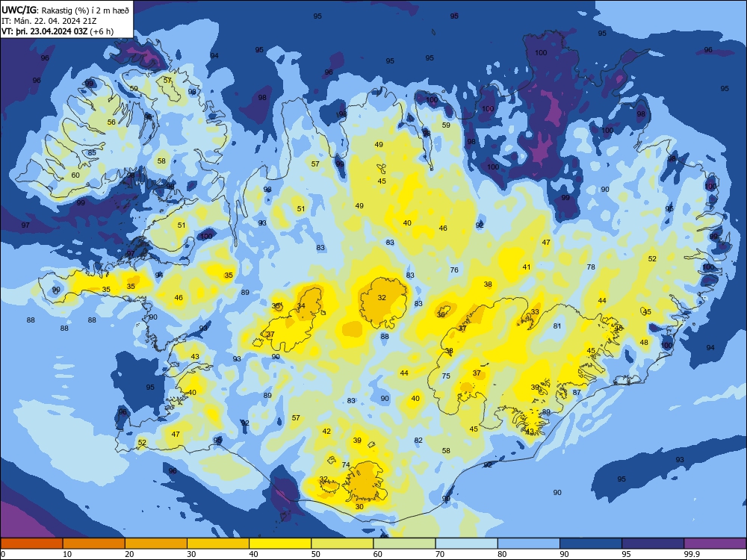Click the 95–99.9 indigo legend swatch

[x=653, y=544]
